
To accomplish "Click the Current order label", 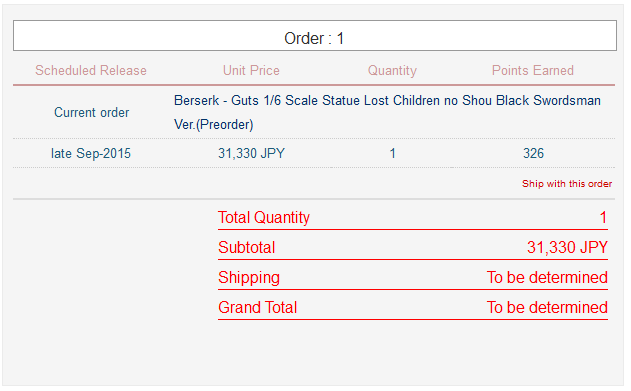I will (92, 112).
